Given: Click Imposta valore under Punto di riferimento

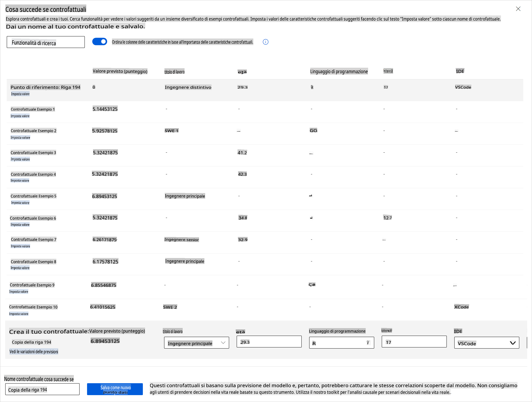Looking at the screenshot, I should pos(20,94).
